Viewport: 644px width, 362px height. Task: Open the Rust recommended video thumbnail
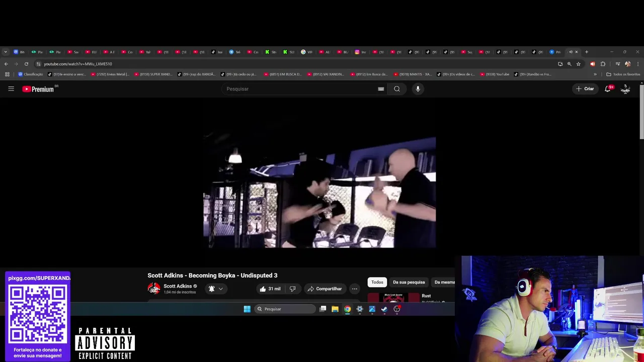tap(393, 297)
